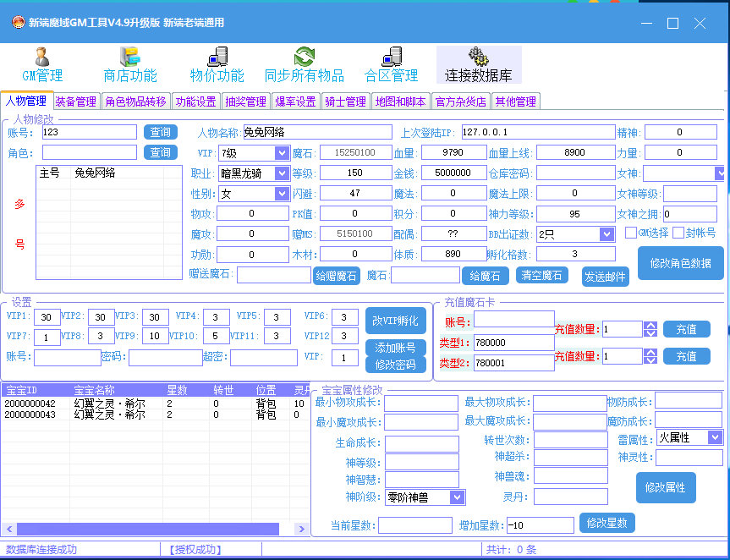Enable the GM选择 checkbox
Image resolution: width=730 pixels, height=560 pixels.
click(631, 233)
